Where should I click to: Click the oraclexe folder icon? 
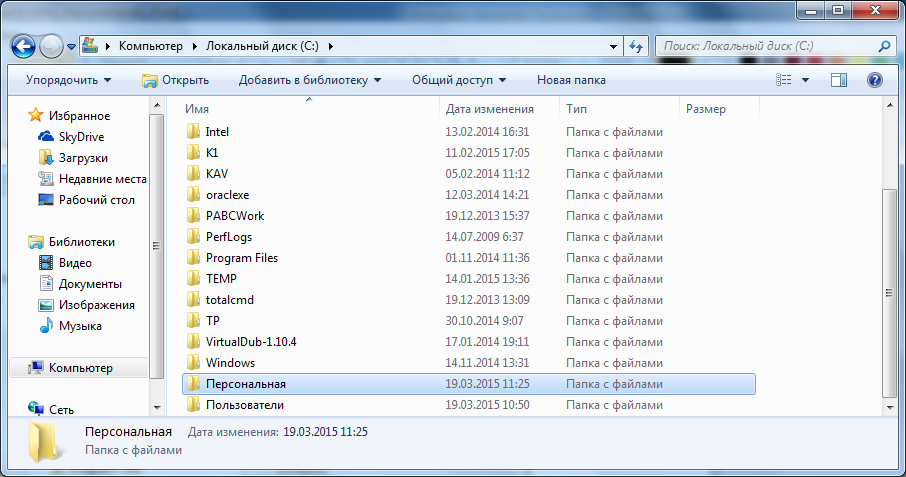pyautogui.click(x=194, y=195)
